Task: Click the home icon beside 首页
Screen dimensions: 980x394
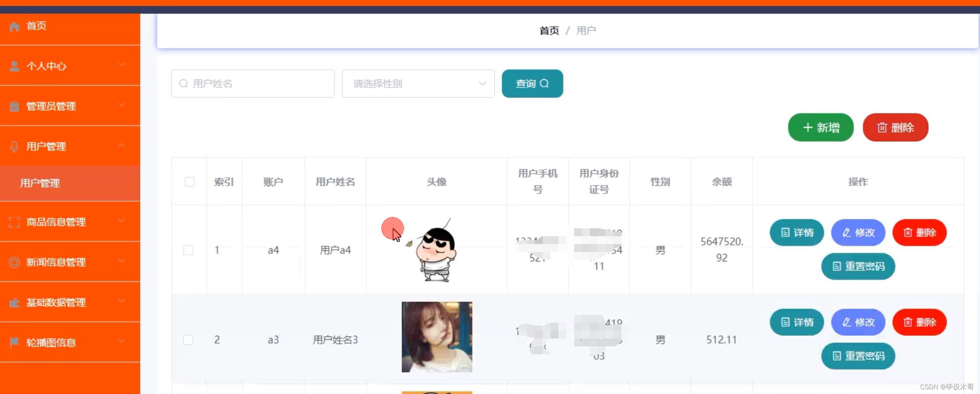Action: 15,26
